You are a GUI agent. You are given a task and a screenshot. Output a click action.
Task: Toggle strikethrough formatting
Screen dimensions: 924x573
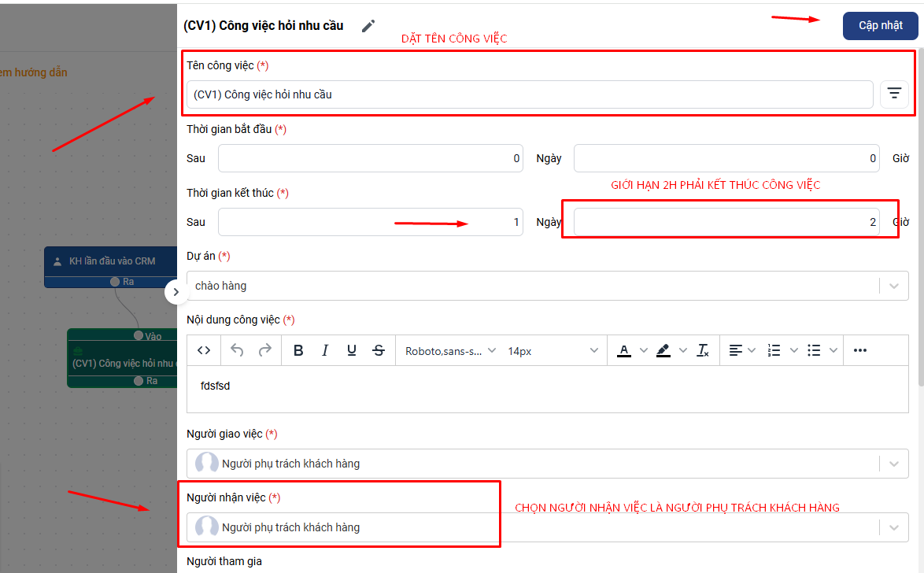pos(379,350)
